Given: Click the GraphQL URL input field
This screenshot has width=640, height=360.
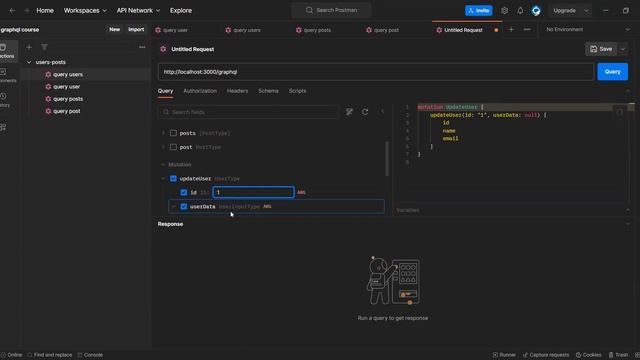Looking at the screenshot, I should tap(376, 72).
